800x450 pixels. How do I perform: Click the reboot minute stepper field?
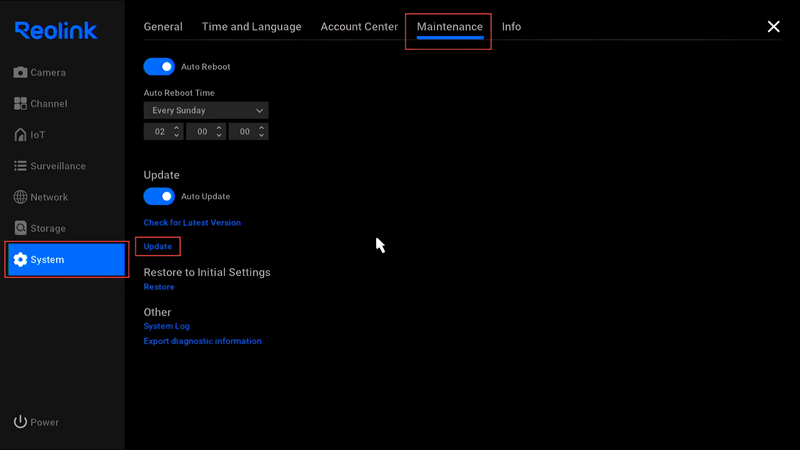coord(202,132)
